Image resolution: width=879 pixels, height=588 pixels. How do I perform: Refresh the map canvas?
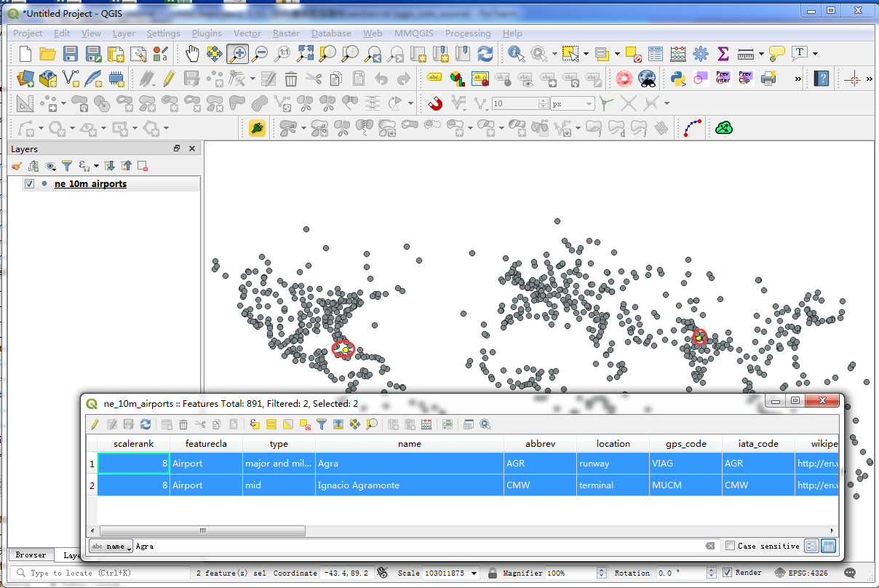(x=485, y=53)
